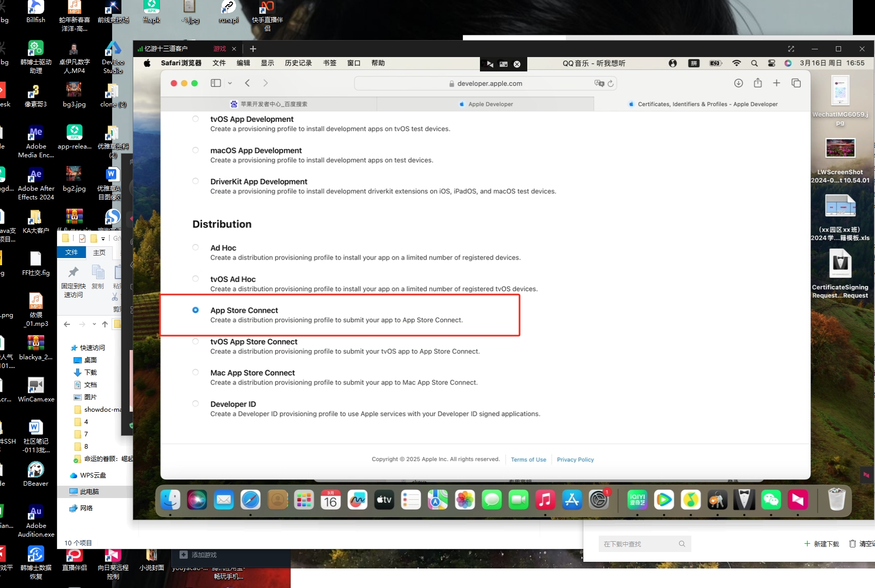This screenshot has width=875, height=588.
Task: Open Finder in the Mac dock
Action: coord(170,500)
